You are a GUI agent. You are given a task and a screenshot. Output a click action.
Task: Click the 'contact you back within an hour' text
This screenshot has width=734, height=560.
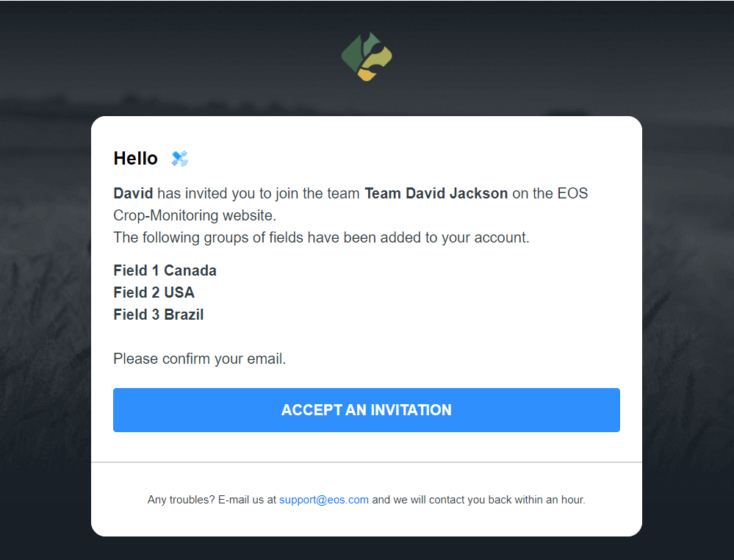pyautogui.click(x=507, y=500)
